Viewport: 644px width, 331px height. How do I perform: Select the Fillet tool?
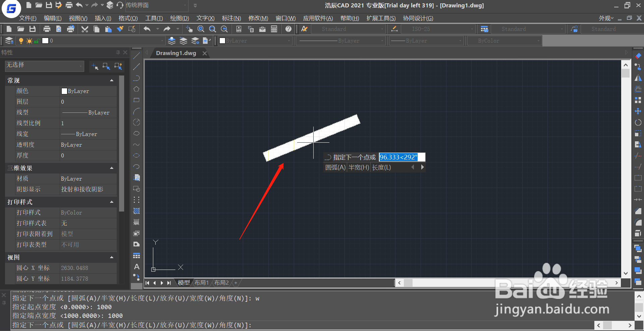638,222
